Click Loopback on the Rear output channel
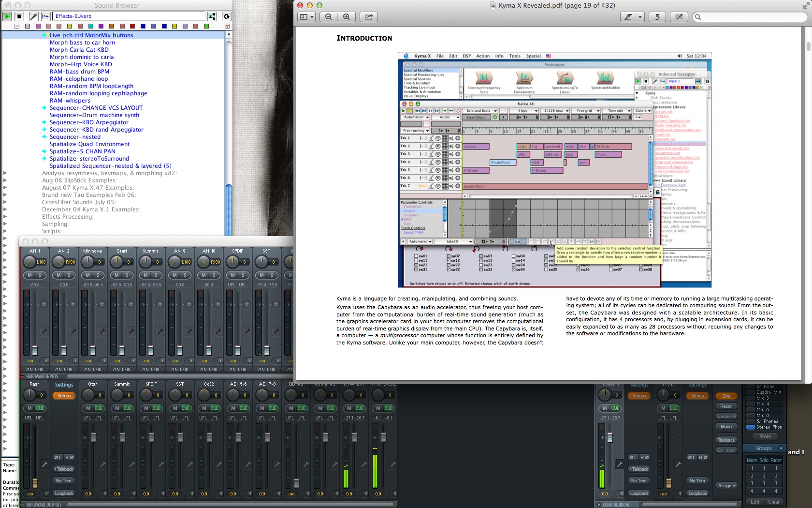Image resolution: width=812 pixels, height=508 pixels. point(64,493)
